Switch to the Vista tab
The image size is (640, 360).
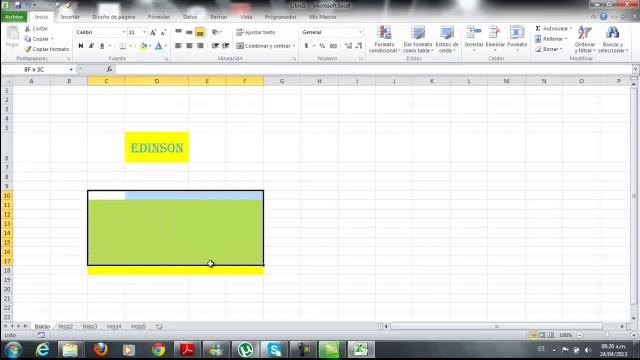click(x=246, y=17)
